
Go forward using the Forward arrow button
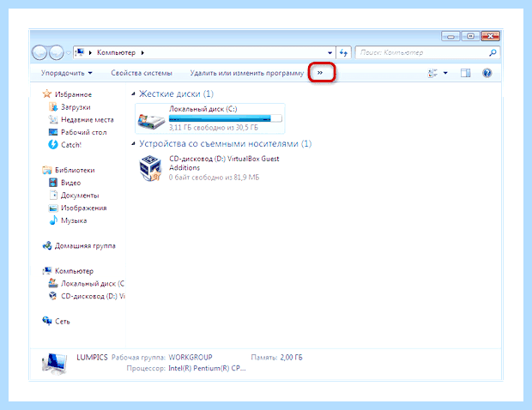(x=57, y=52)
